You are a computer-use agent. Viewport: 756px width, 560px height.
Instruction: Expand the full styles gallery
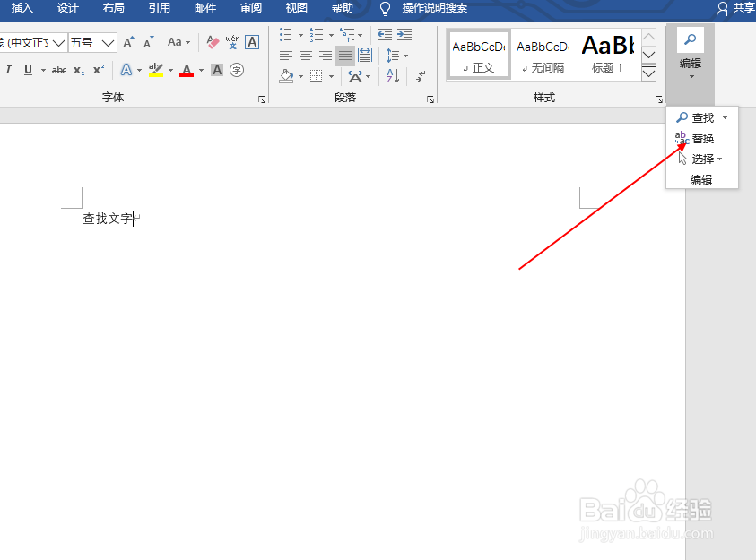click(649, 73)
